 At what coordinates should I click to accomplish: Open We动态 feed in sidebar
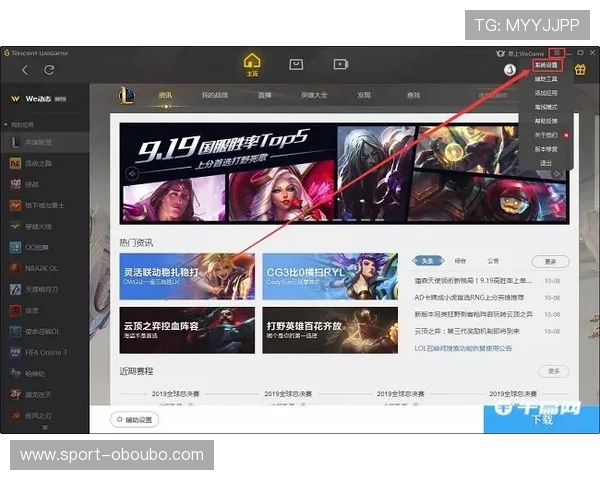click(38, 99)
